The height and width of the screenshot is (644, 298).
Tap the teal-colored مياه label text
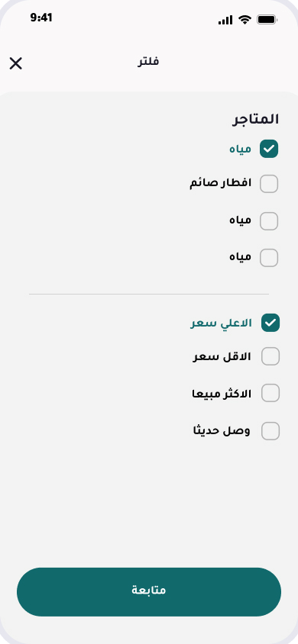click(240, 149)
